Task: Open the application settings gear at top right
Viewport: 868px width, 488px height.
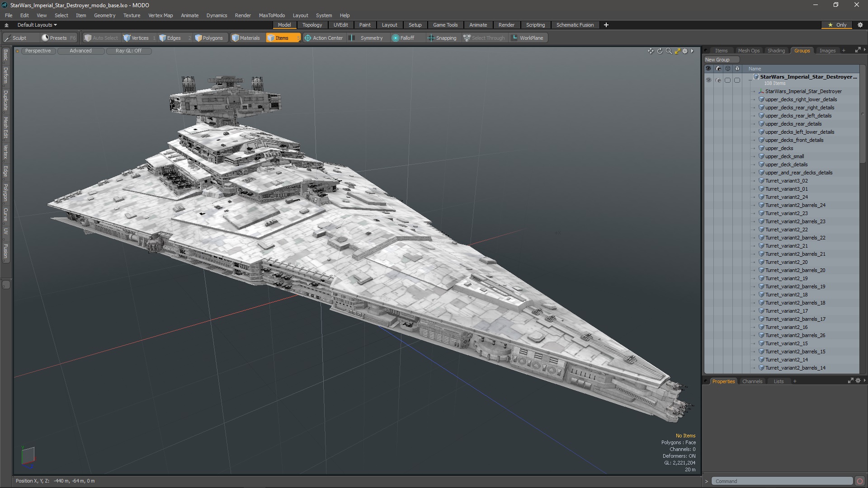Action: pos(860,25)
